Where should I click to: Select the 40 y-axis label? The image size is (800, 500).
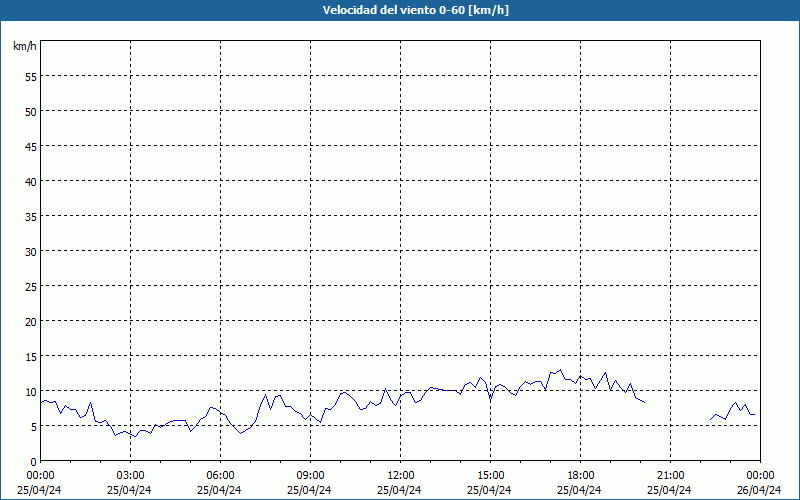coord(31,182)
